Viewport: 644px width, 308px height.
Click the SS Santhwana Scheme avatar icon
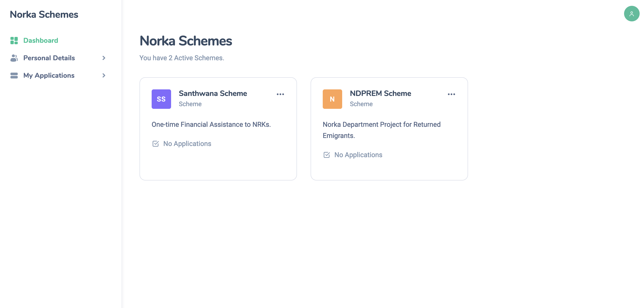click(161, 99)
